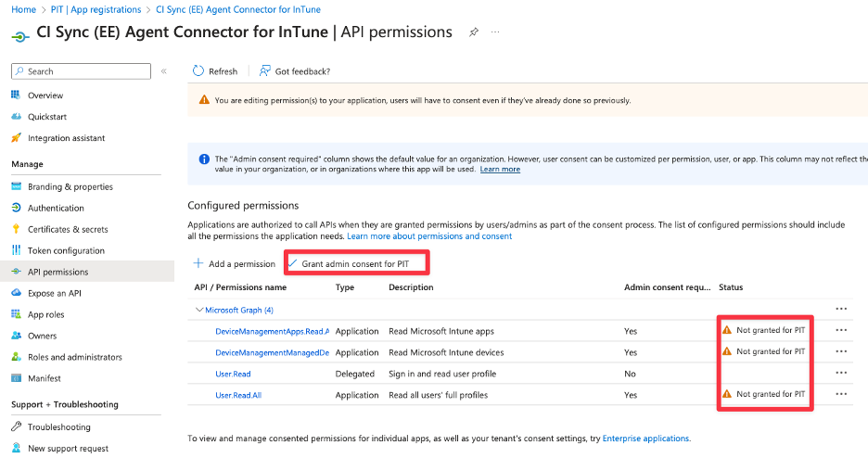
Task: Open more options for User.Read row
Action: (x=841, y=373)
